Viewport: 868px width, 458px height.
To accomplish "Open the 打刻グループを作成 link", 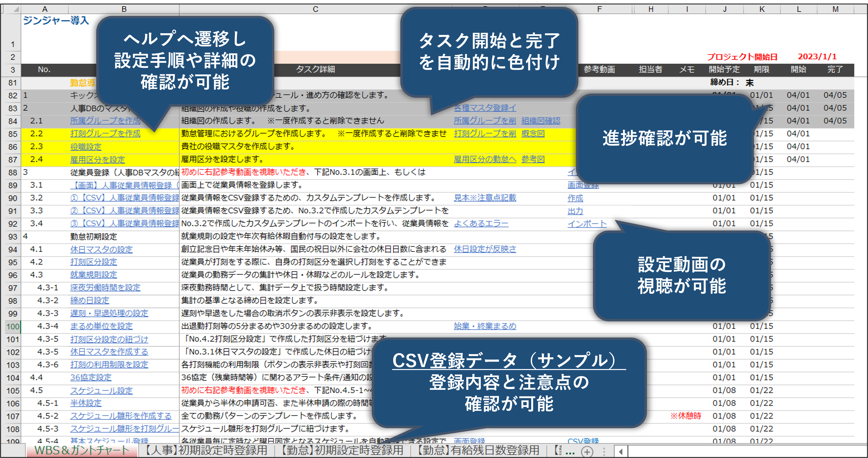I will (x=105, y=133).
